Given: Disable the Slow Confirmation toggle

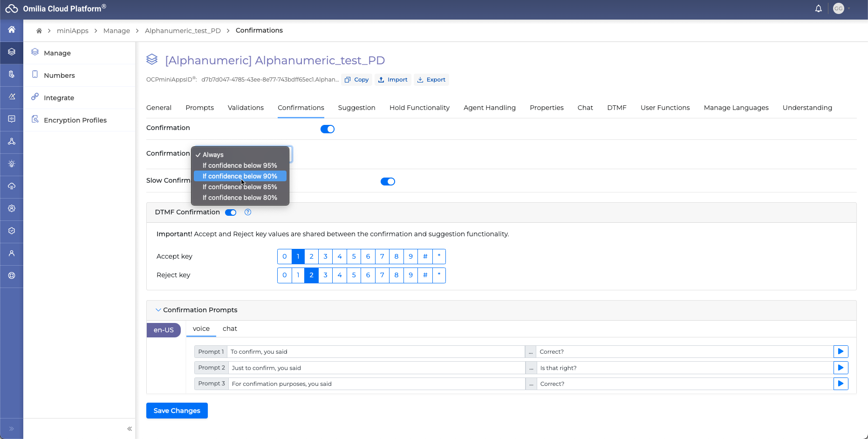Looking at the screenshot, I should [x=388, y=182].
